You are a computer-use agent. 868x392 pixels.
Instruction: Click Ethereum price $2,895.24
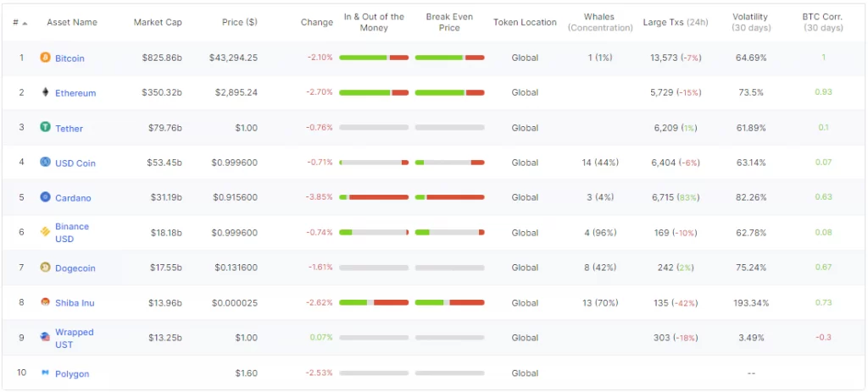[236, 92]
